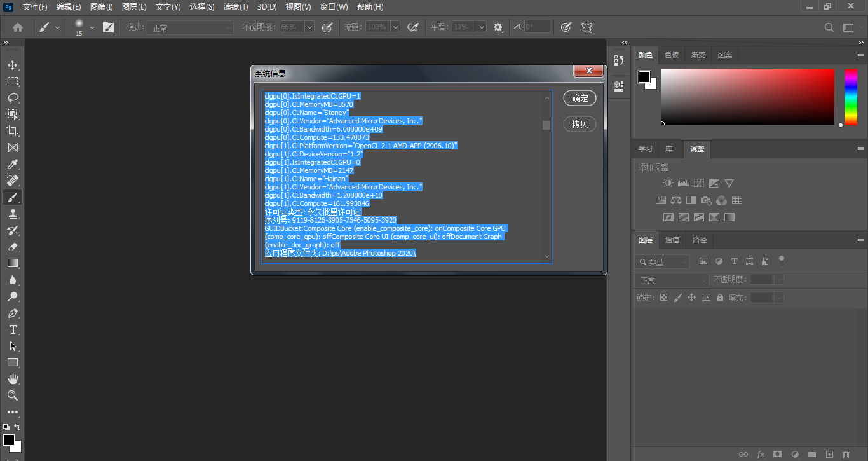Select the Eyedropper tool

12,164
